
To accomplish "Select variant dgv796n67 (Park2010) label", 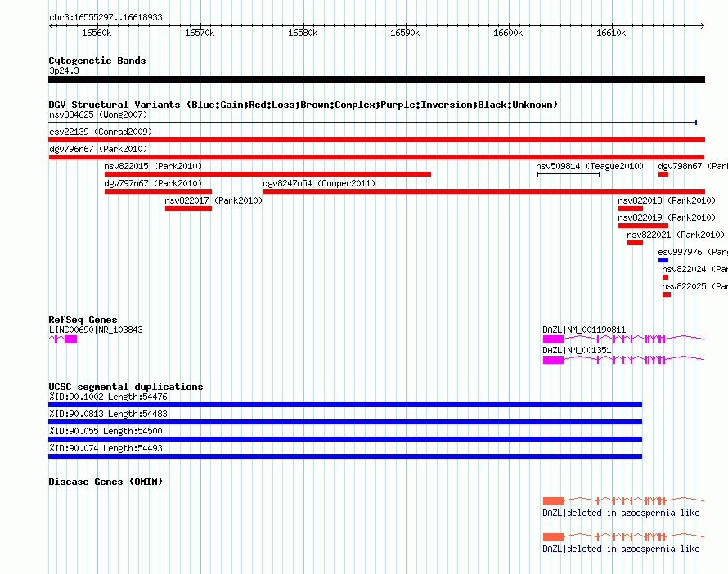I will tap(98, 149).
